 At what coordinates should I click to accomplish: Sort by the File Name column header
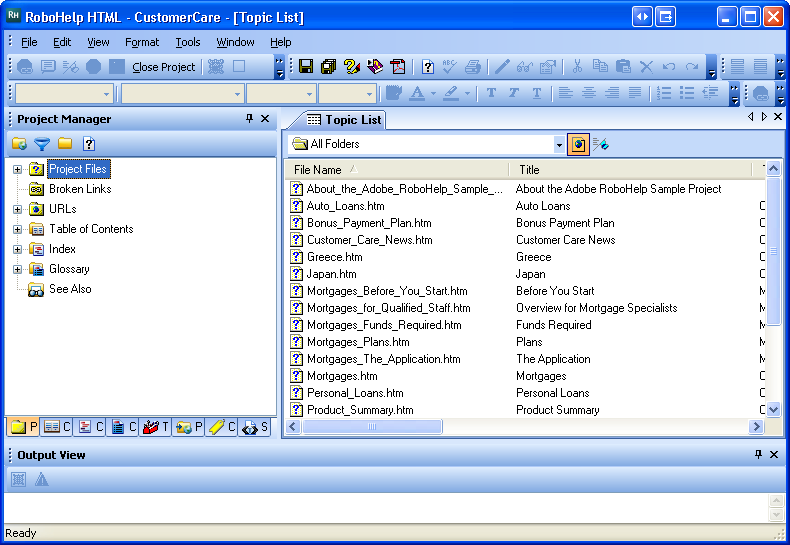(397, 170)
